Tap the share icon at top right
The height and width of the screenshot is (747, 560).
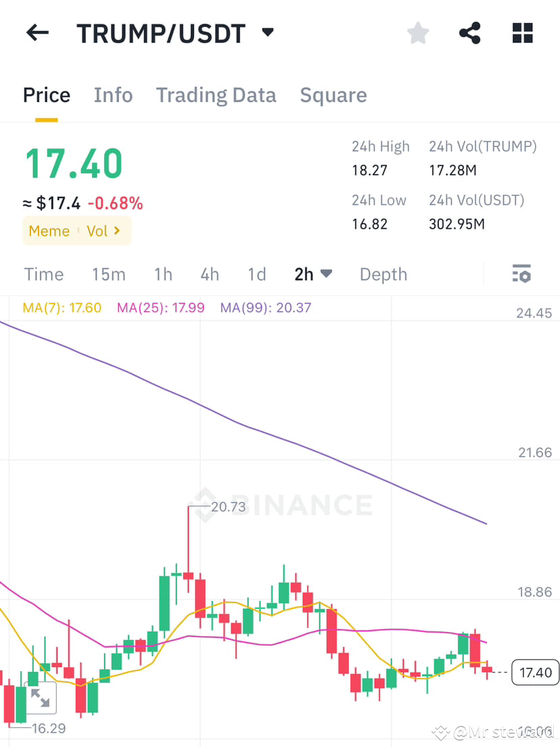[x=469, y=32]
